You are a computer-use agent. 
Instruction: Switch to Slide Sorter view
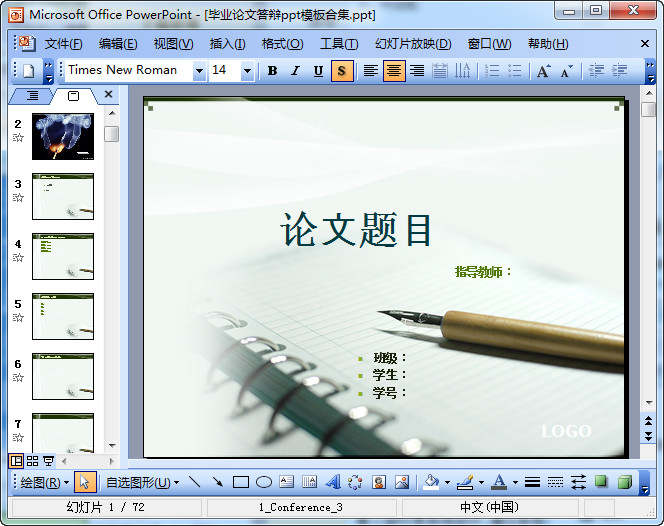(33, 461)
